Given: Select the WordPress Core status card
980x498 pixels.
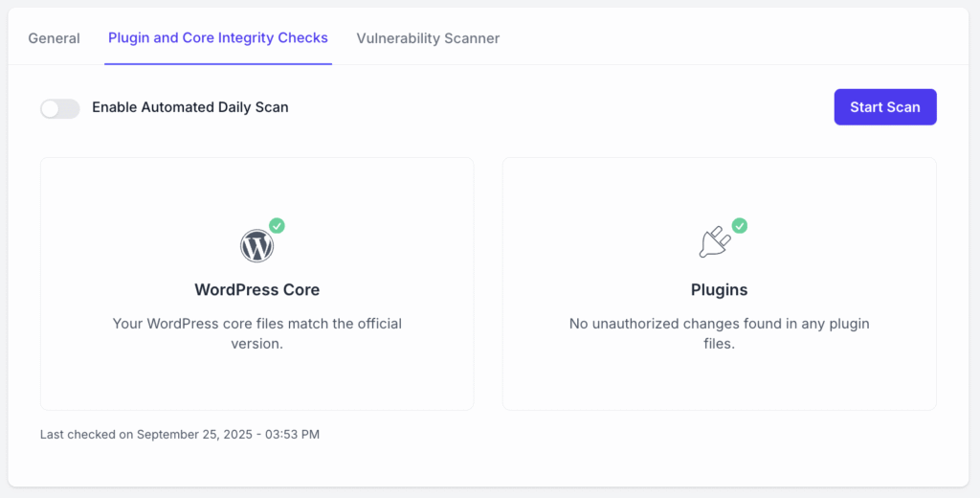Looking at the screenshot, I should pos(256,383).
